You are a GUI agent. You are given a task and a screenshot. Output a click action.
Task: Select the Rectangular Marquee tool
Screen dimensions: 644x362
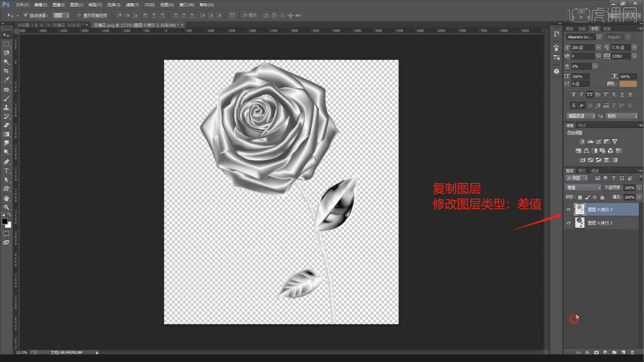coord(6,44)
